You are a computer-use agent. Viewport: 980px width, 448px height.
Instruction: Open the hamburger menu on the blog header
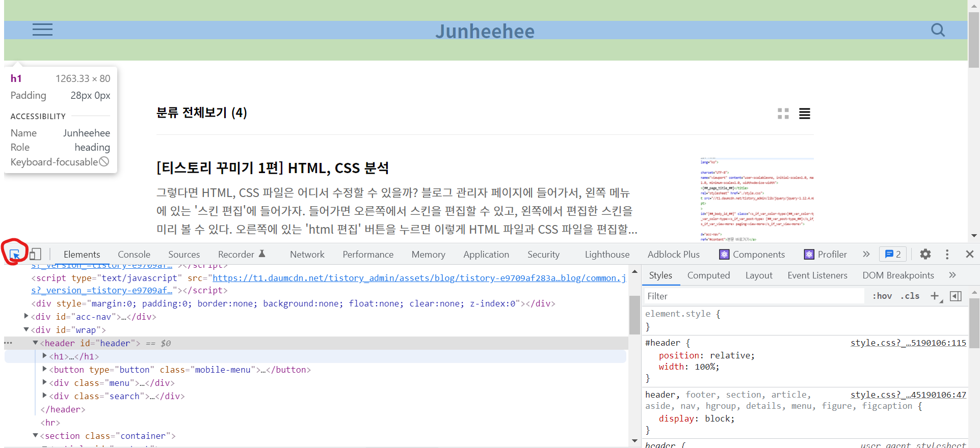tap(42, 30)
